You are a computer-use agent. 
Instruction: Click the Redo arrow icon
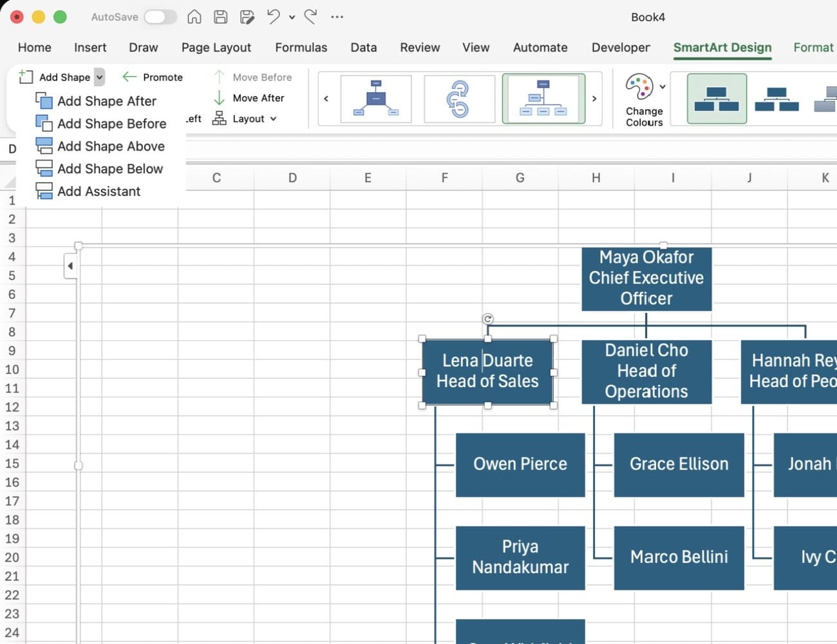tap(310, 17)
